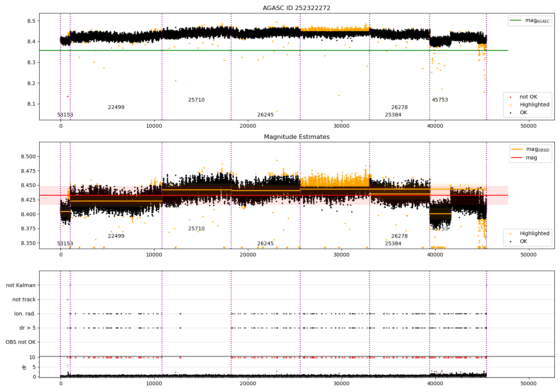Click the 22499 label in Magnitude Estimates plot

[x=116, y=236]
